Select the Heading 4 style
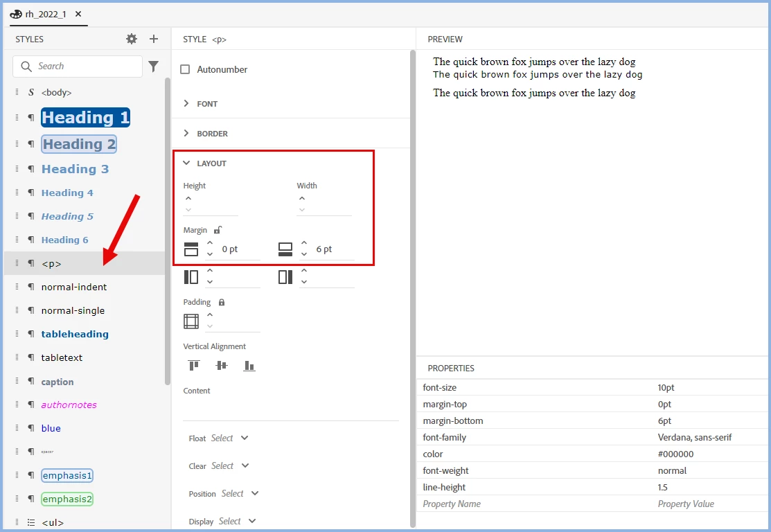771x532 pixels. click(x=67, y=193)
